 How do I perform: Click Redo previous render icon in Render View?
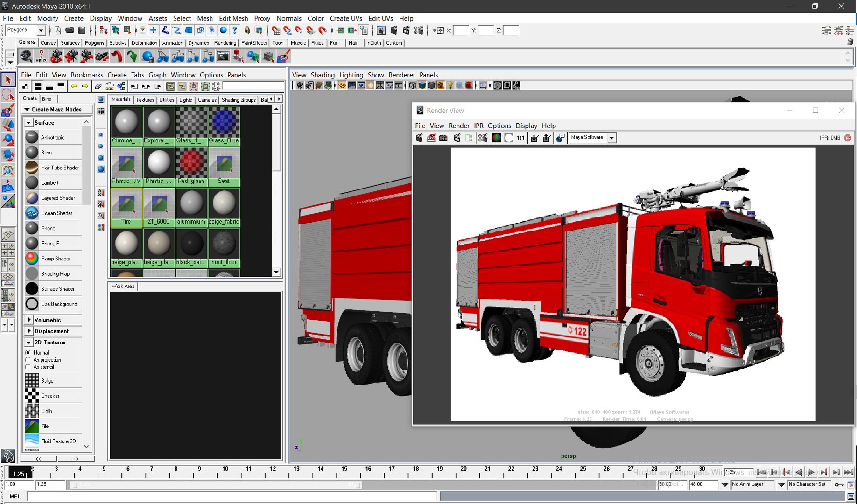coord(419,138)
